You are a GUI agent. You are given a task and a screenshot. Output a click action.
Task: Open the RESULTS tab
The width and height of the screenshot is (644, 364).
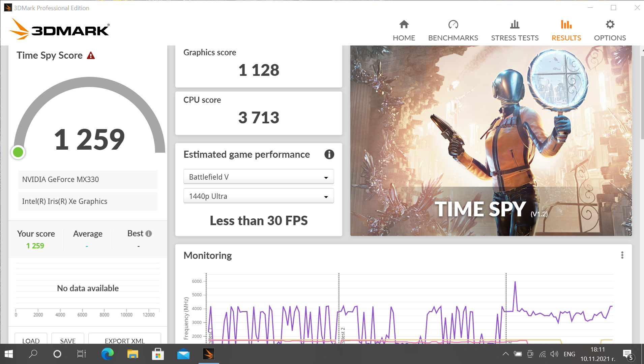(566, 30)
